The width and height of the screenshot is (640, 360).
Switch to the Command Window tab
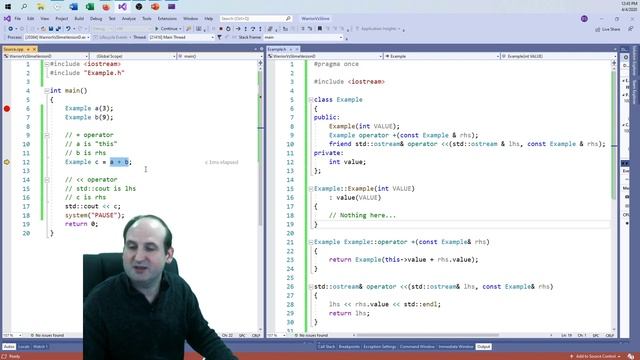[417, 347]
